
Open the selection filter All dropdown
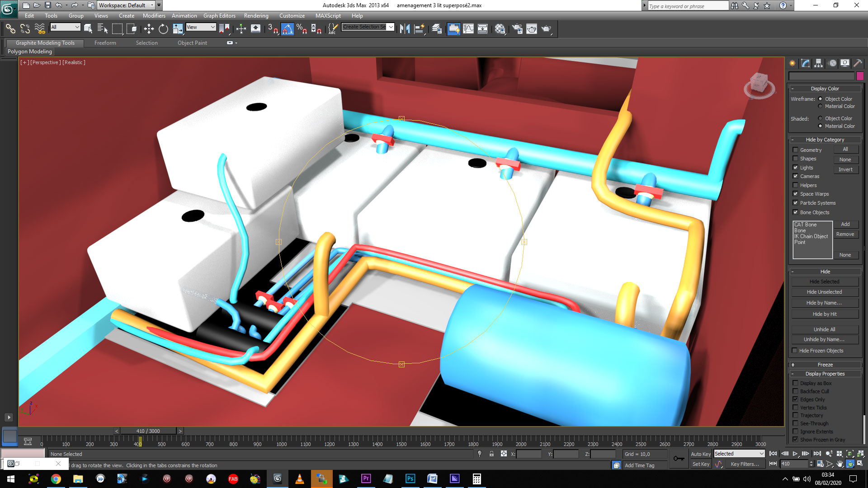tap(65, 27)
